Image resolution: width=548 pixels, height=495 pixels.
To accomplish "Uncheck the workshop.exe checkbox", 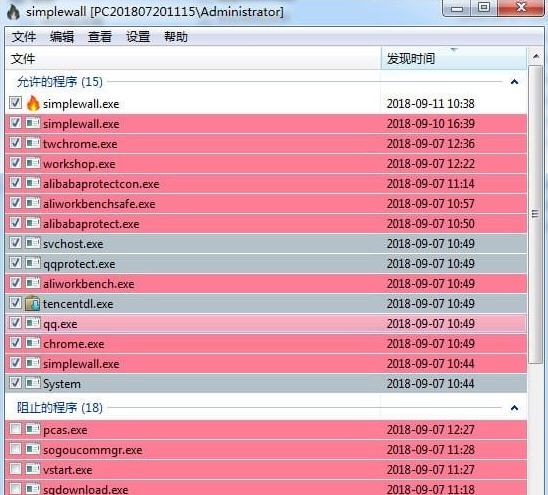I will pyautogui.click(x=15, y=163).
